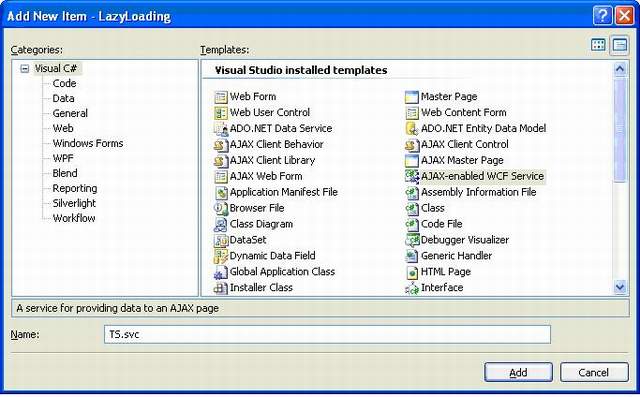This screenshot has width=640, height=397.
Task: Choose the ADO.NET Entity Data Model icon
Action: click(x=412, y=129)
